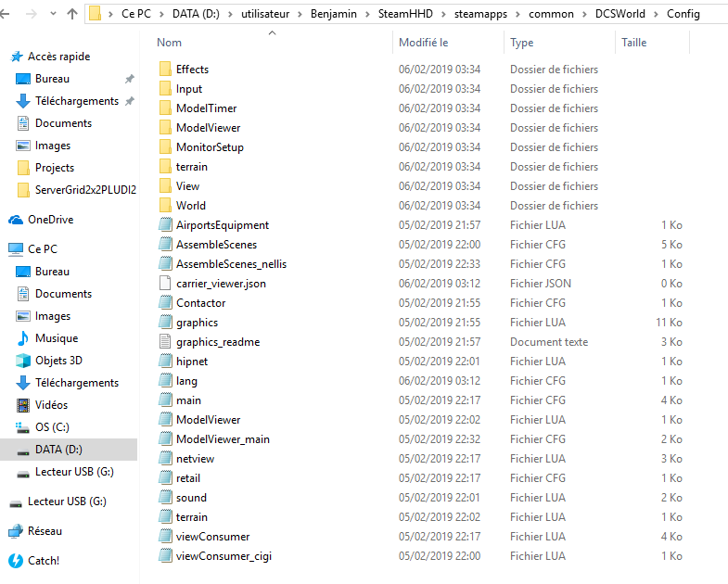Viewport: 728px width, 584px height.
Task: Select the carrier_viewer.json file icon
Action: (x=165, y=283)
